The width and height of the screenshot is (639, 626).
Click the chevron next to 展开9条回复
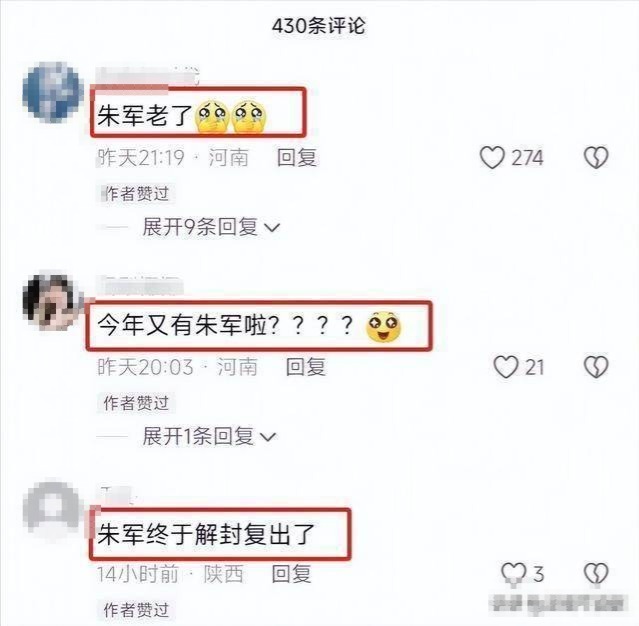pyautogui.click(x=272, y=228)
